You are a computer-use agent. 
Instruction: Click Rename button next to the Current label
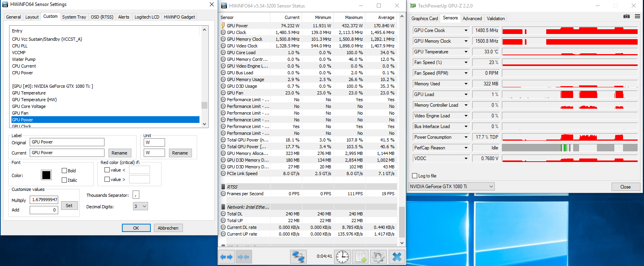coord(120,153)
